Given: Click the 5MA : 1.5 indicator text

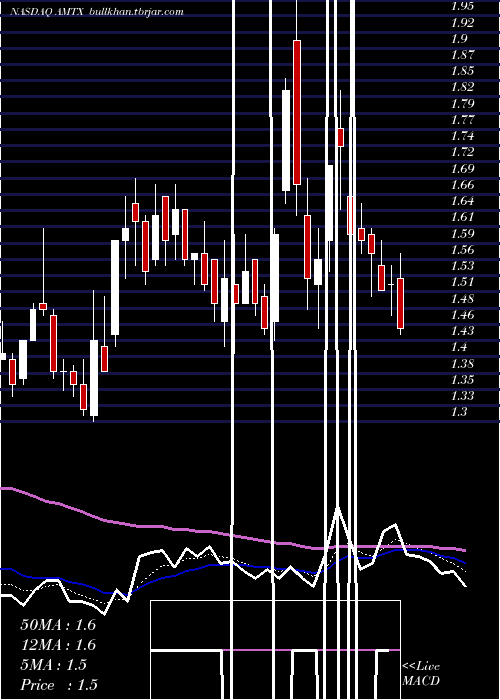Looking at the screenshot, I should pos(53,665).
